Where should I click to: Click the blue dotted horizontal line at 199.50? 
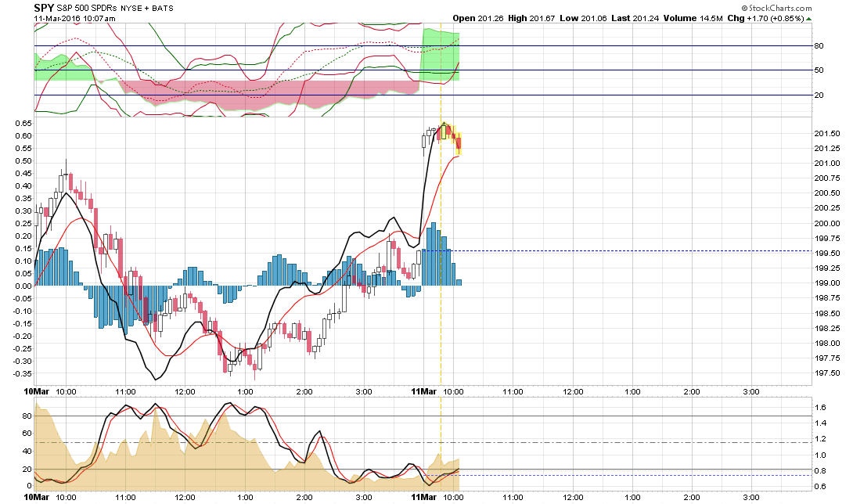pyautogui.click(x=616, y=251)
